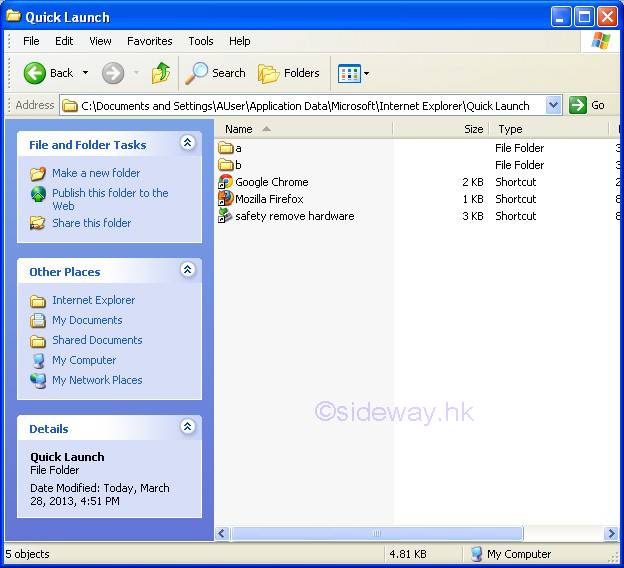
Task: Open the Tools menu
Action: 201,41
